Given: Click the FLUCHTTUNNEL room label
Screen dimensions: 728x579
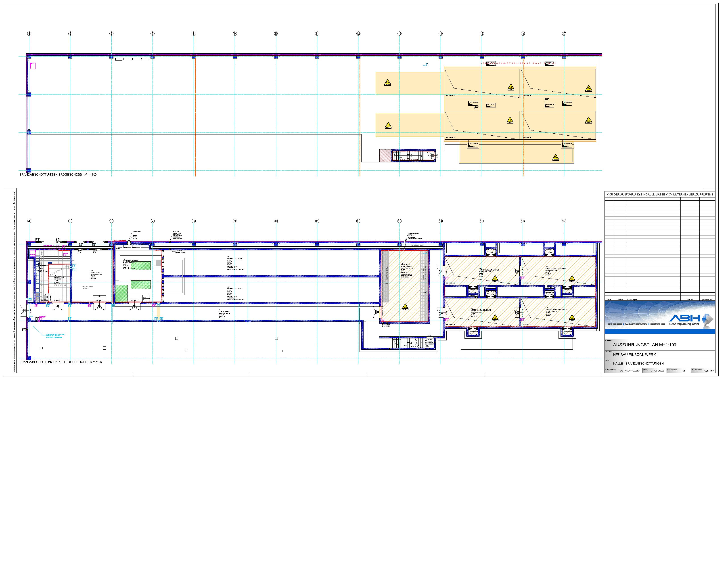Looking at the screenshot, I should 224,312.
